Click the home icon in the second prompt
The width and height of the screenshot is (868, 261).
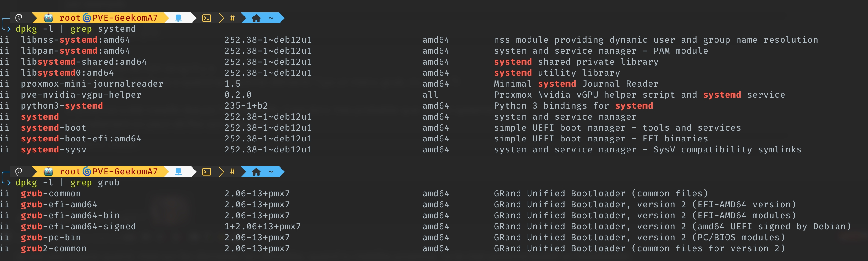point(256,172)
